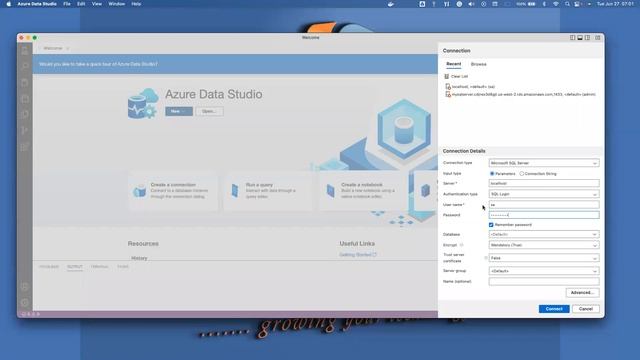Viewport: 640px width, 360px height.
Task: Open the Docker whale menu bar icon
Action: pos(391,4)
